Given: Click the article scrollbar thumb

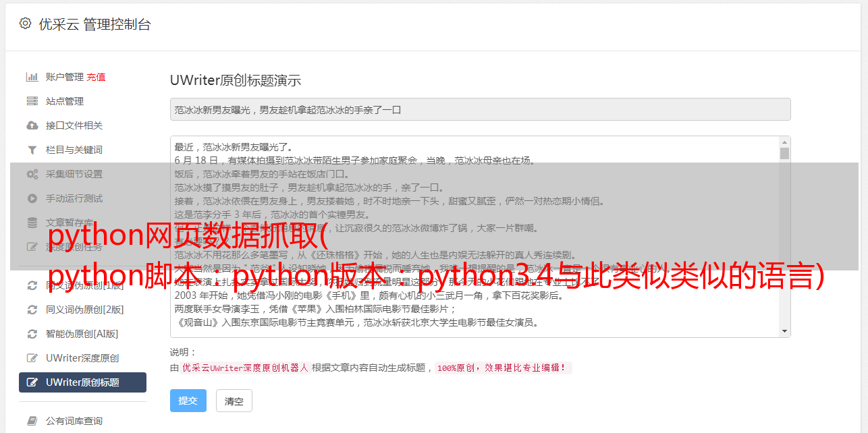Looking at the screenshot, I should [x=784, y=153].
